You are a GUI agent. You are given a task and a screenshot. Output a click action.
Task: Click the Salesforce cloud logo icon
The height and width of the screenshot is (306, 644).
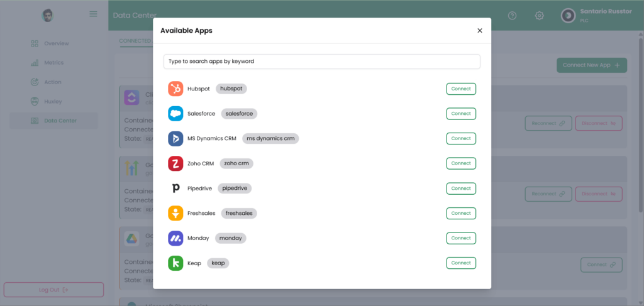pyautogui.click(x=175, y=114)
